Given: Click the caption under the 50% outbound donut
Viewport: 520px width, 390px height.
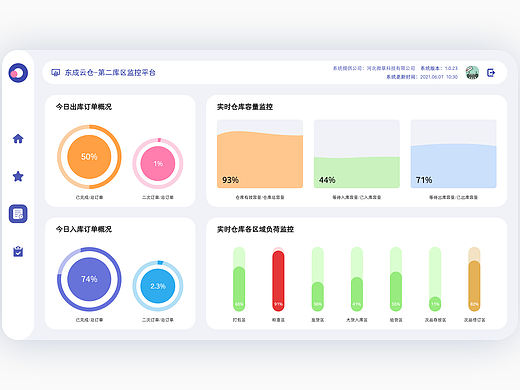Looking at the screenshot, I should (x=89, y=197).
